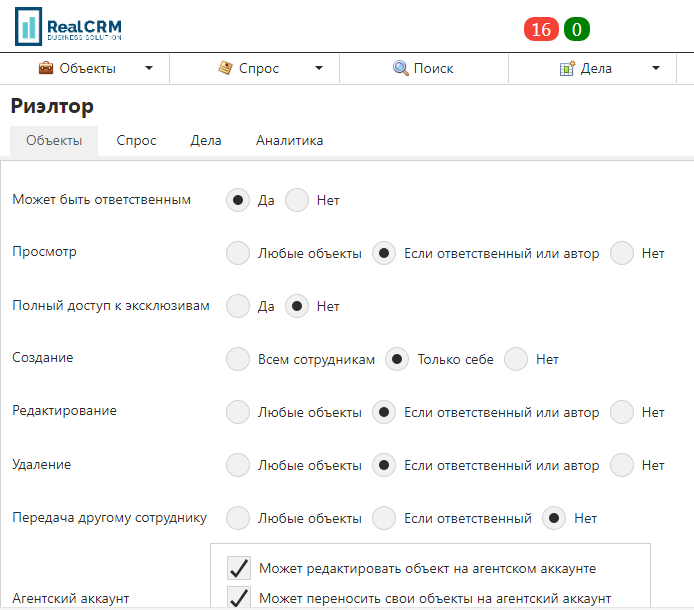Select Любые объекты for Удаление
The image size is (694, 610).
[x=238, y=465]
